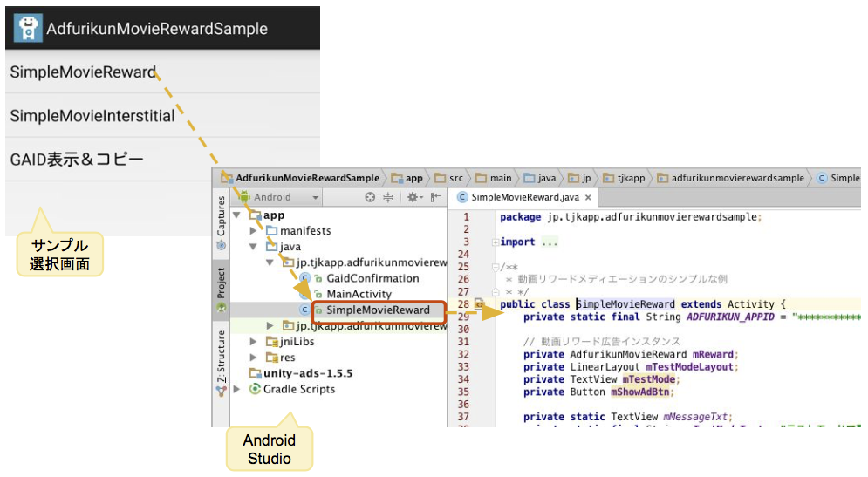Viewport: 868px width, 477px height.
Task: Tap the AdfurikunMovieRewardSample app icon
Action: click(28, 28)
